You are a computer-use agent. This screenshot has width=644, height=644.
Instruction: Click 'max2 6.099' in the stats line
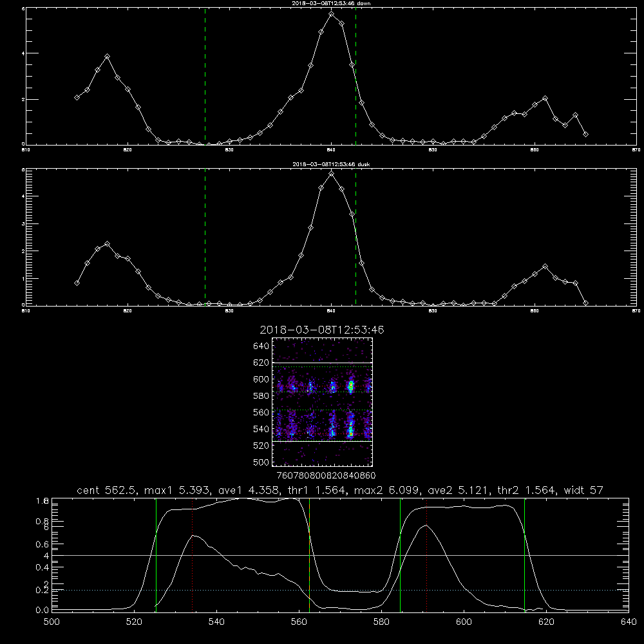coord(387,490)
